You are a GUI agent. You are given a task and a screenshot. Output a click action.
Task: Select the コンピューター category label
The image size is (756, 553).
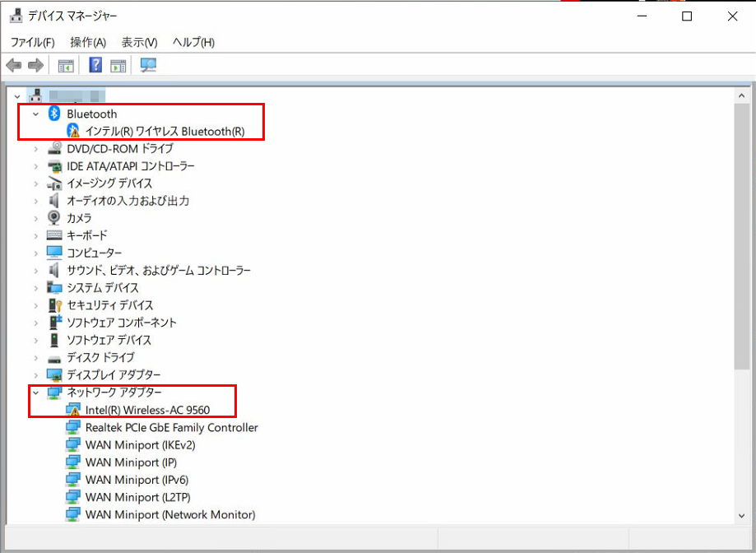click(95, 253)
